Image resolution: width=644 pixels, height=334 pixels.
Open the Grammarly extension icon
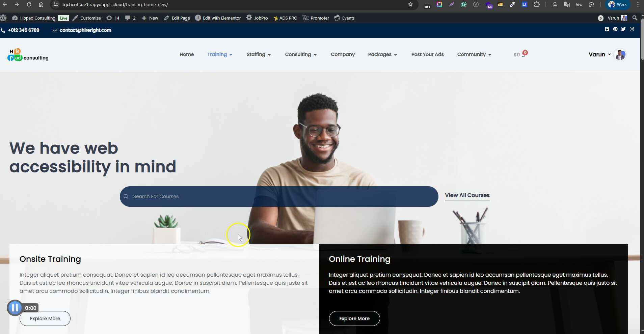464,4
